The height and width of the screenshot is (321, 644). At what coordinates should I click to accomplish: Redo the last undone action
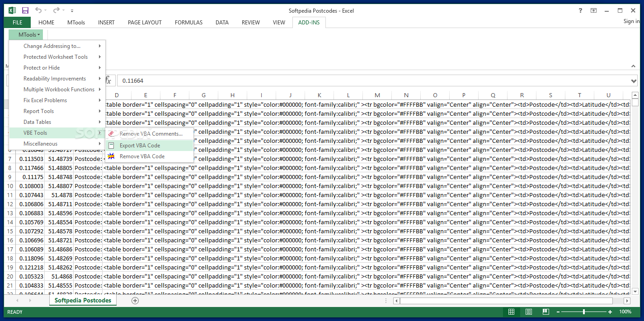pos(56,10)
